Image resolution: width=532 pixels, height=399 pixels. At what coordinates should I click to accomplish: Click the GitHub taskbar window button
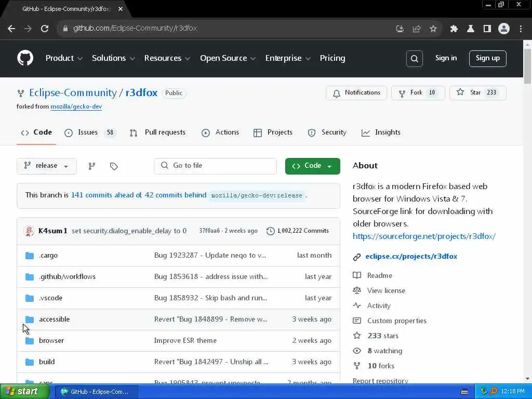pyautogui.click(x=97, y=392)
